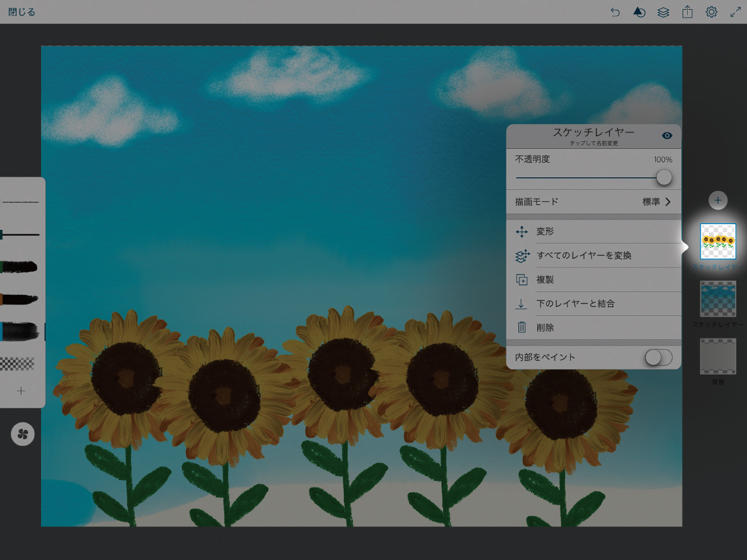The width and height of the screenshot is (747, 560).
Task: Choose 下のレイヤーと結合 merge option
Action: click(594, 303)
